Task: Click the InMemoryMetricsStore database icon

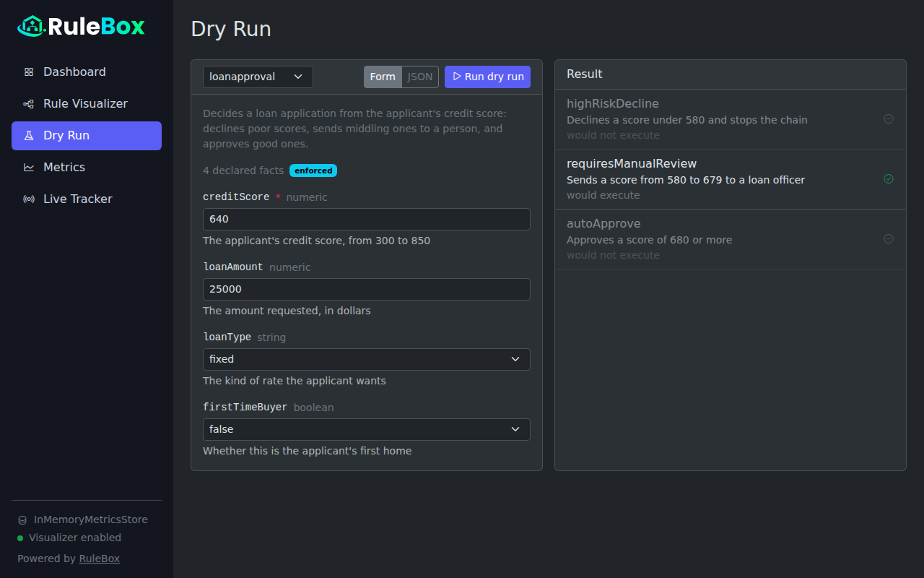Action: pyautogui.click(x=22, y=520)
